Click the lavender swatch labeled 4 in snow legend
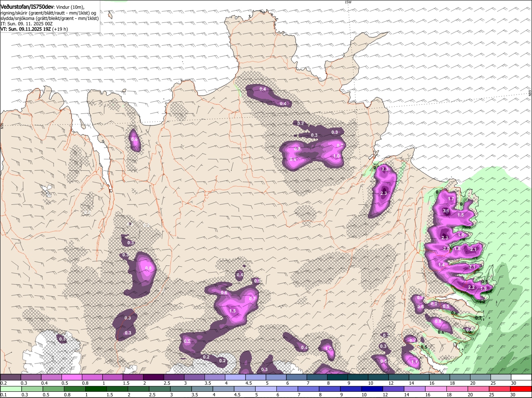This screenshot has height=398, width=532. pos(235,377)
